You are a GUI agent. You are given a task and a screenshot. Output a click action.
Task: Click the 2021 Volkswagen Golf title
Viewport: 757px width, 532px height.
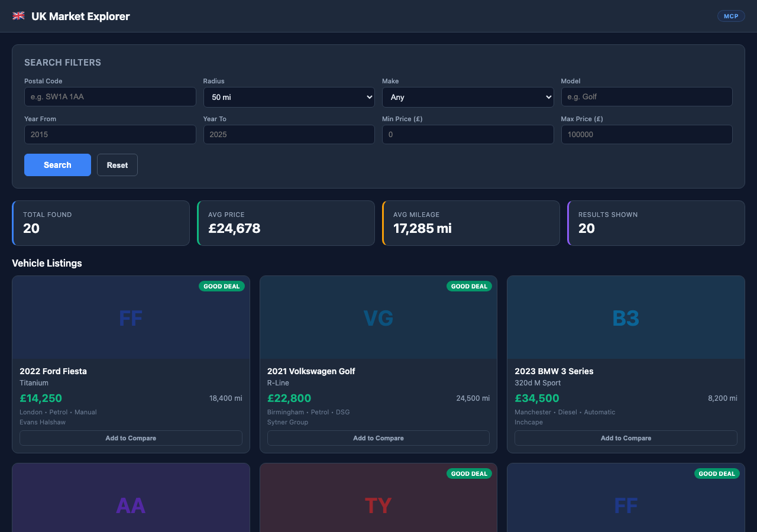click(x=311, y=371)
